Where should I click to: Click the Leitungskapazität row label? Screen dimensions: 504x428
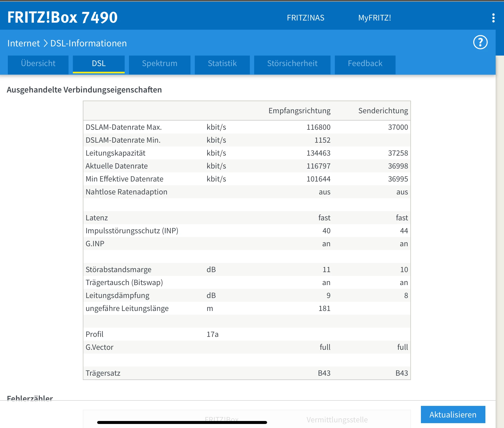coord(115,153)
